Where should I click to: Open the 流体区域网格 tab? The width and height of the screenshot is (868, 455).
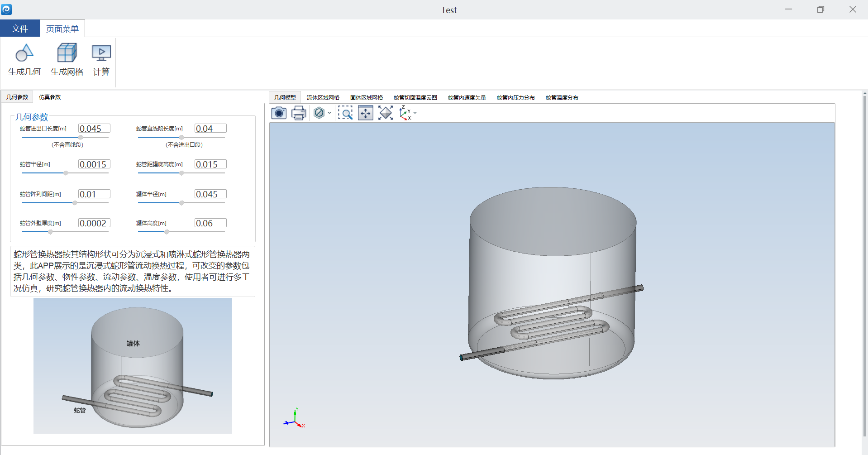pyautogui.click(x=323, y=97)
